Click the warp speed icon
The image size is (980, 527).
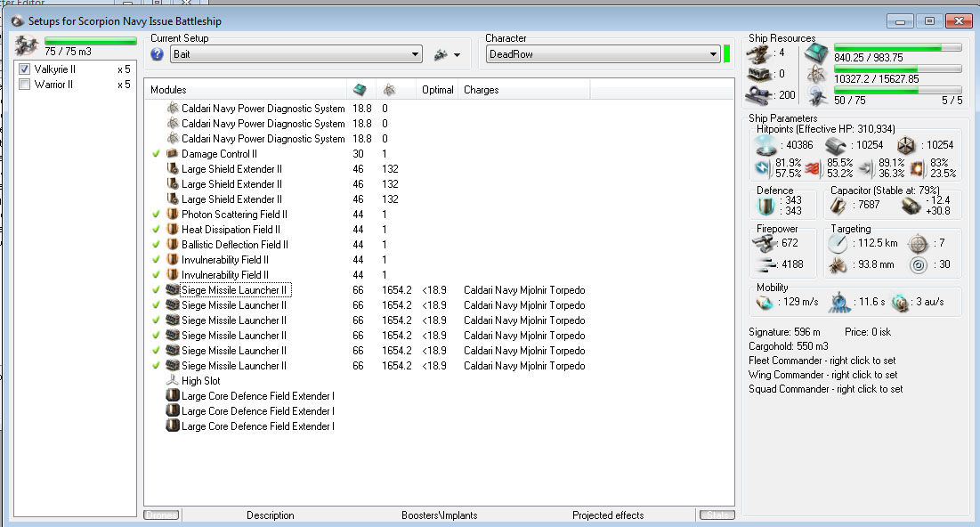click(x=899, y=303)
